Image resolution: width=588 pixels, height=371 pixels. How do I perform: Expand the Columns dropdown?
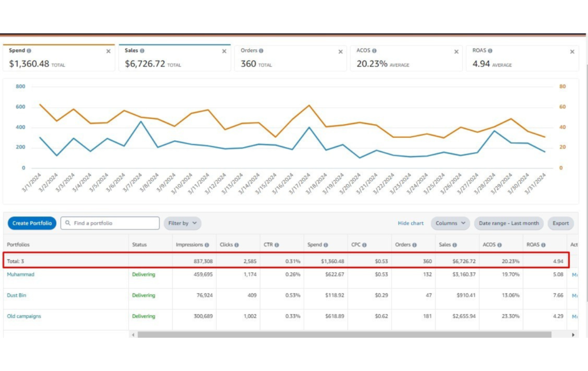(450, 223)
